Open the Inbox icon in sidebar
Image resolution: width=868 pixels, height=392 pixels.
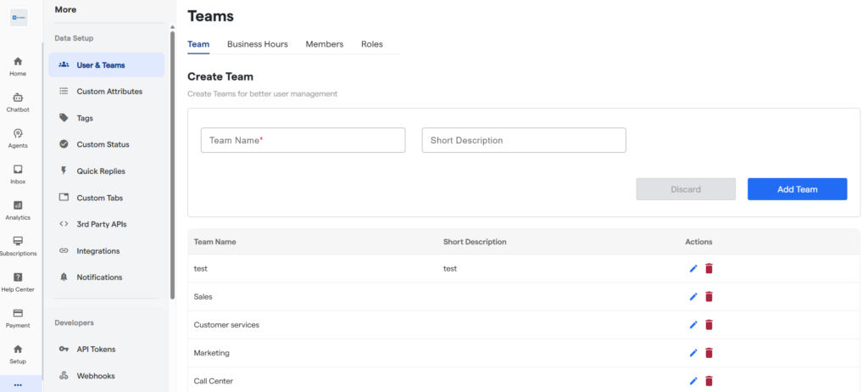[x=18, y=174]
